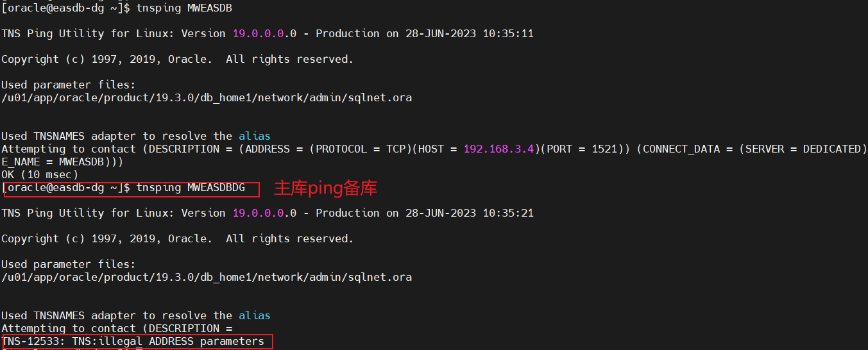The width and height of the screenshot is (868, 350).
Task: Click the red annotation 主库ping备库
Action: (325, 188)
